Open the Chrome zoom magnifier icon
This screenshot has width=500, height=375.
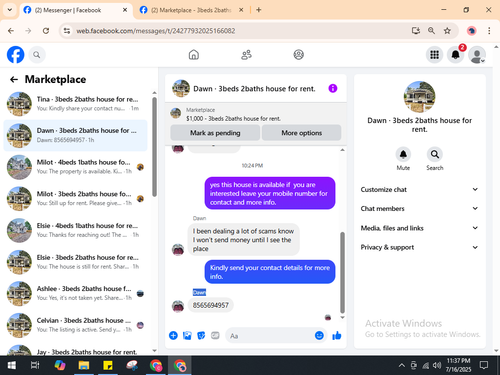click(431, 31)
